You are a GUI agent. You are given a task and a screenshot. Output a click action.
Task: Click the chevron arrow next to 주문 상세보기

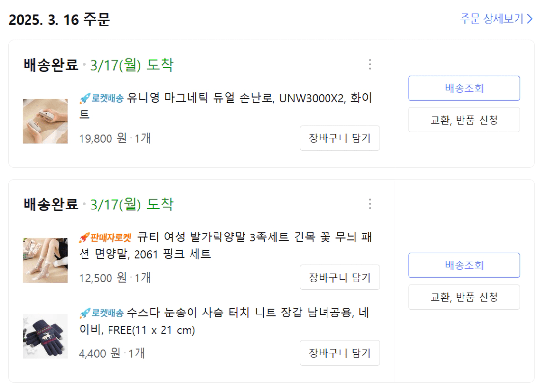click(x=530, y=19)
